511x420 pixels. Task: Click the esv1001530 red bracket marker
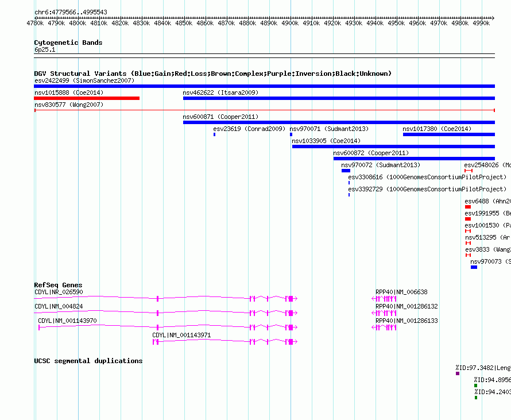468,231
